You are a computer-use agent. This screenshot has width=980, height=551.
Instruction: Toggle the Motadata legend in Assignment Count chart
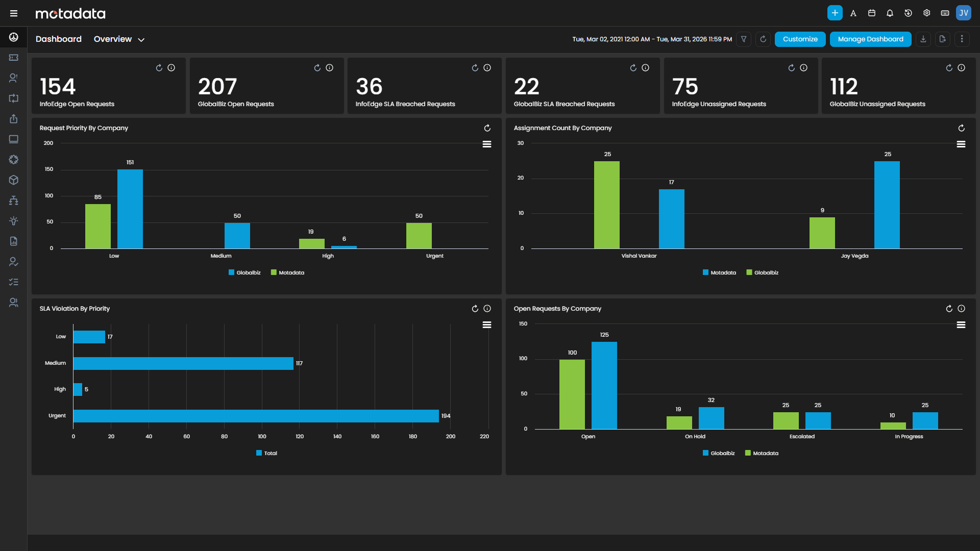click(720, 272)
